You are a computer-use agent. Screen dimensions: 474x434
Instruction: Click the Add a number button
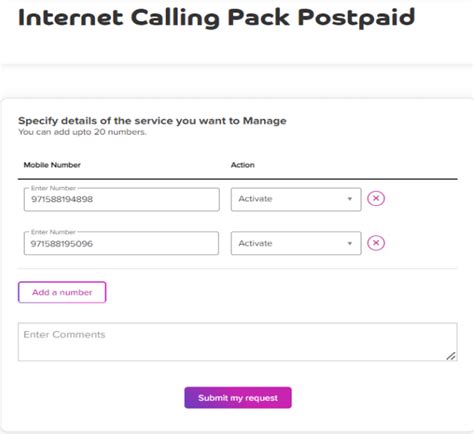tap(62, 292)
